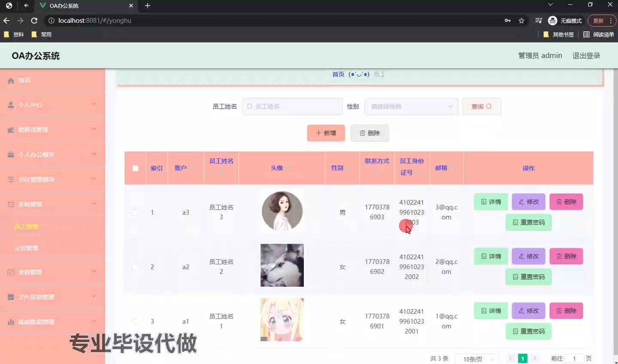Bookmark this page with the star icon

point(521,21)
